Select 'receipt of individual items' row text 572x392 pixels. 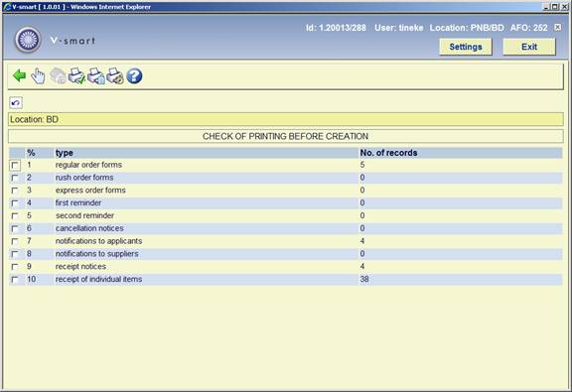point(98,279)
